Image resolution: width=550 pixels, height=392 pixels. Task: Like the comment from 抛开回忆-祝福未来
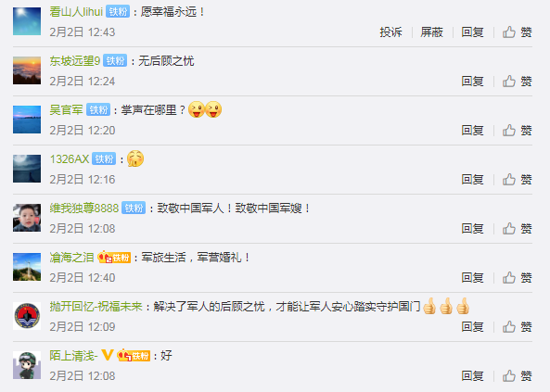[x=517, y=327]
